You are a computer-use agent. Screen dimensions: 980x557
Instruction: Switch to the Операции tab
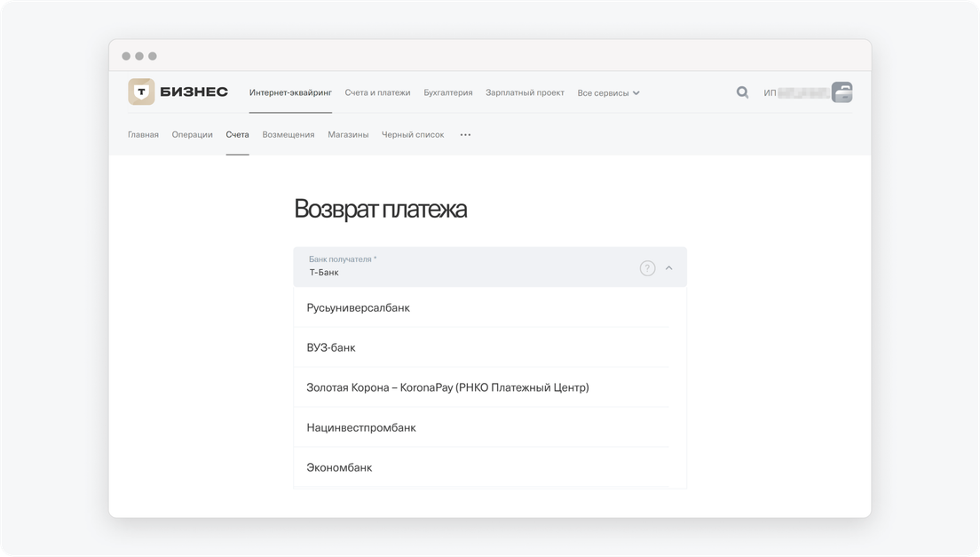(x=193, y=134)
